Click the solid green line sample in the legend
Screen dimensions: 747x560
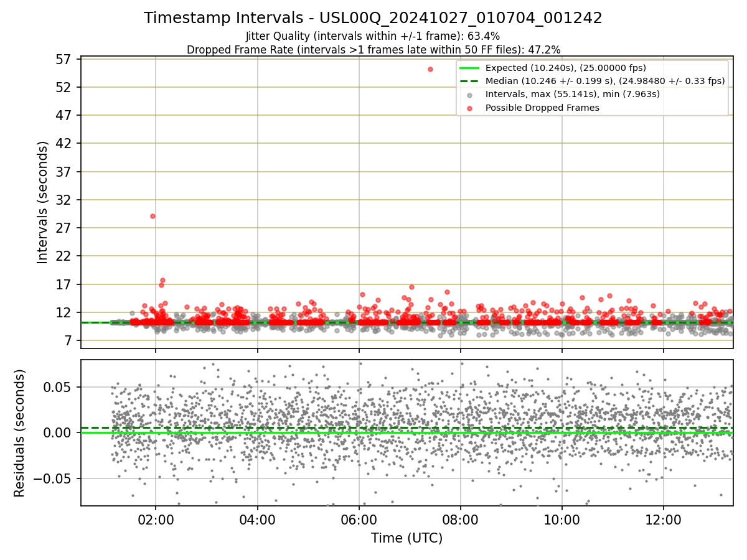tap(469, 68)
